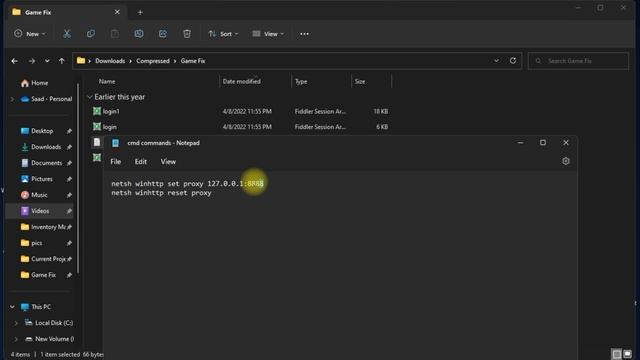Close the Game Fix tab

[x=117, y=12]
